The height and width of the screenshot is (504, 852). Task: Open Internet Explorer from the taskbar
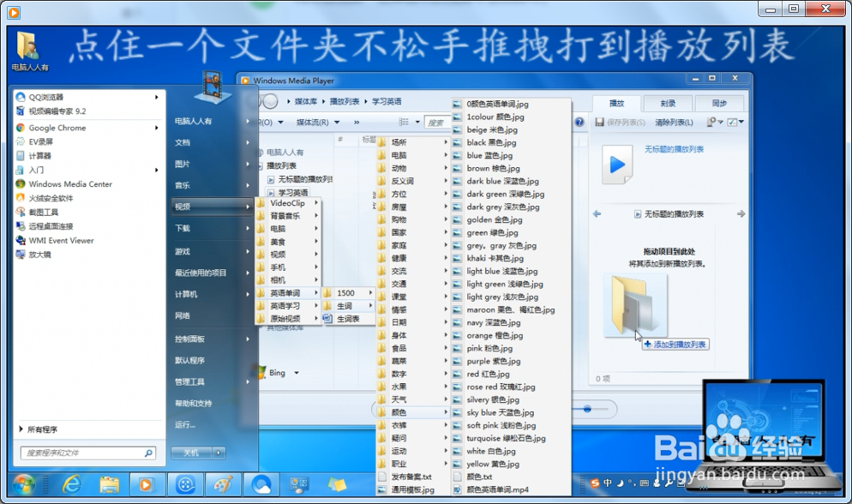pos(71,484)
